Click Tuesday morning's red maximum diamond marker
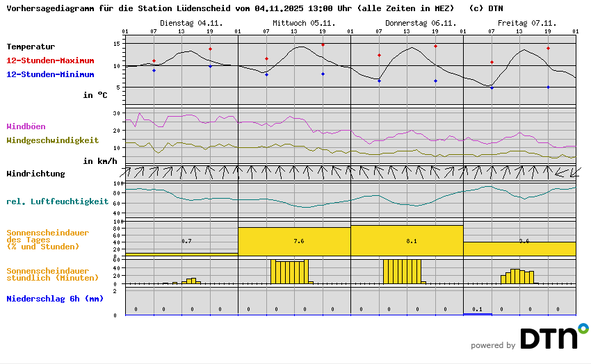This screenshot has height=364, width=591. [x=154, y=61]
